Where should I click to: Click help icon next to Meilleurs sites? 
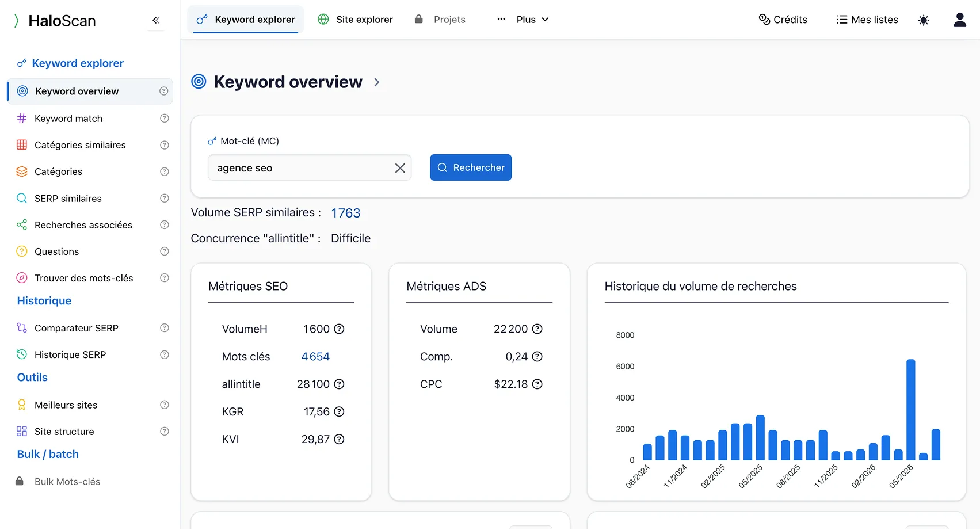[x=164, y=405]
